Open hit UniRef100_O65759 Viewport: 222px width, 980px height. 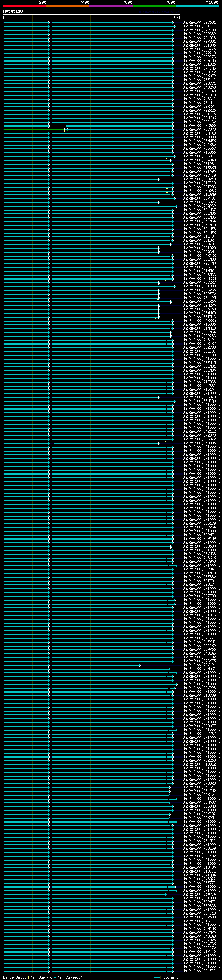point(199,309)
